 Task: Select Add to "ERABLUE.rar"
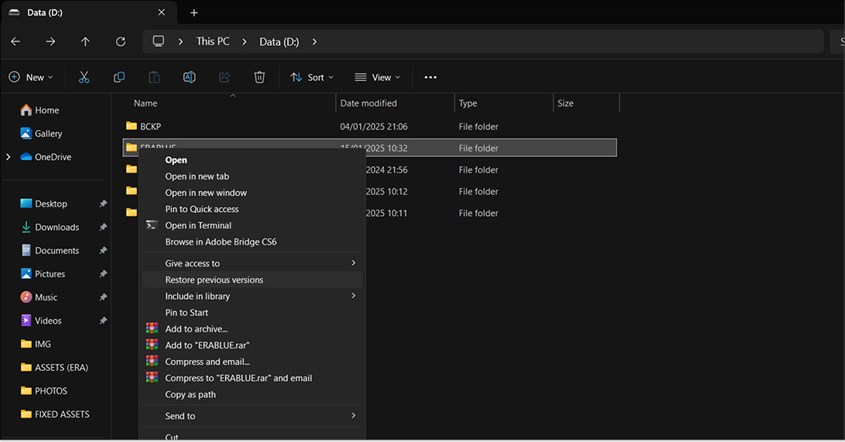pos(251,345)
